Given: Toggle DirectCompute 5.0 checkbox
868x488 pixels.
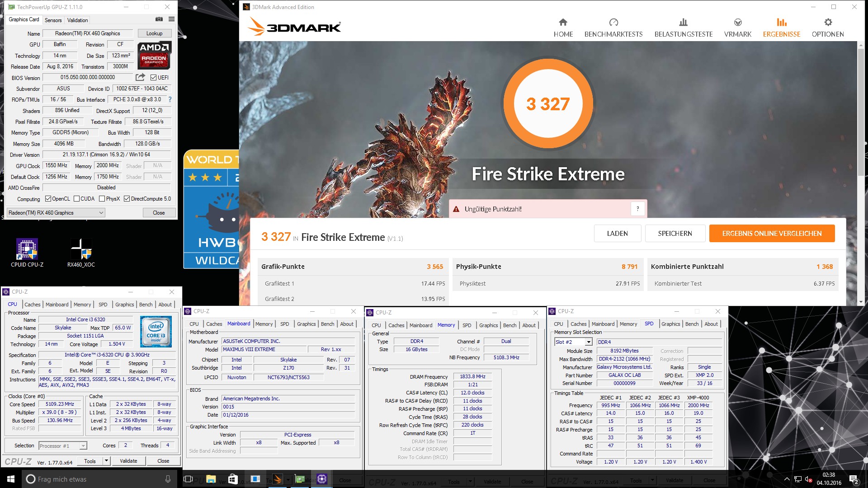Looking at the screenshot, I should (127, 199).
